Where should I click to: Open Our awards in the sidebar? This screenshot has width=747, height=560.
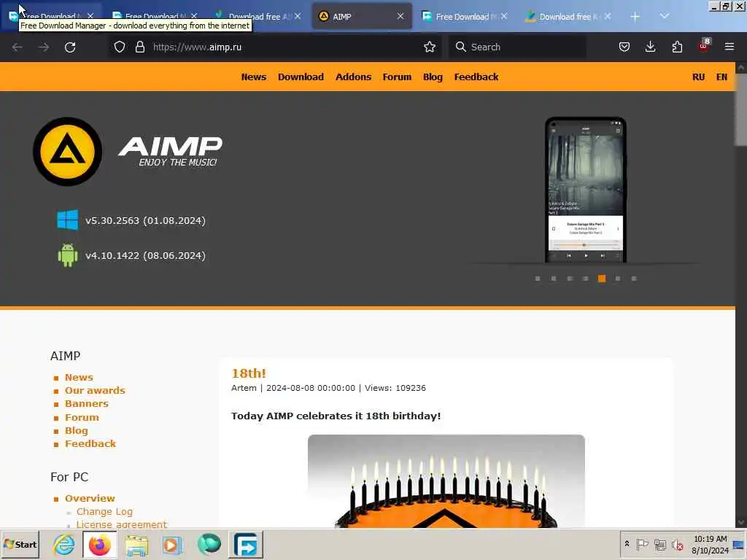[95, 391]
